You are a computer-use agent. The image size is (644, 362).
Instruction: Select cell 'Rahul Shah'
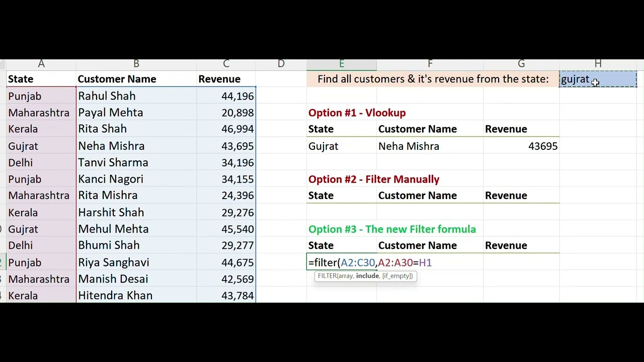coord(136,96)
